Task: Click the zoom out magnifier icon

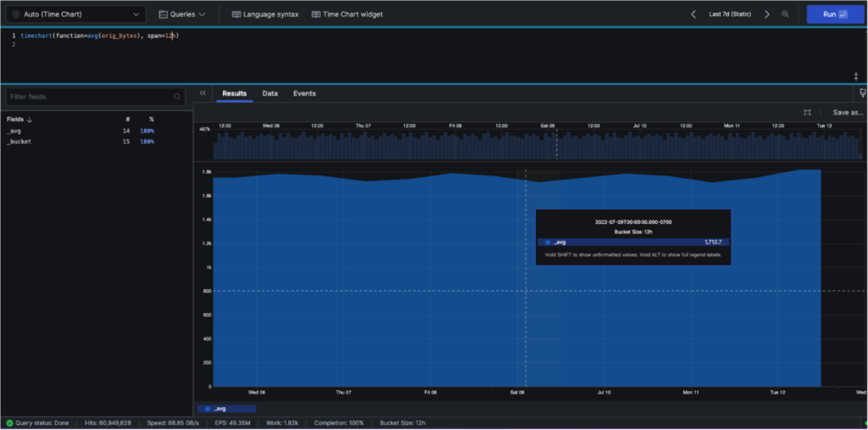Action: [x=785, y=14]
